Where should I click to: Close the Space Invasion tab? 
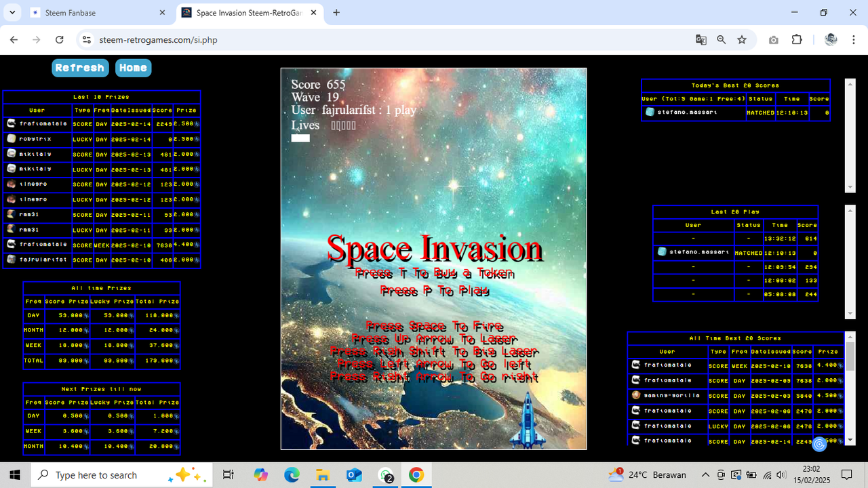313,13
